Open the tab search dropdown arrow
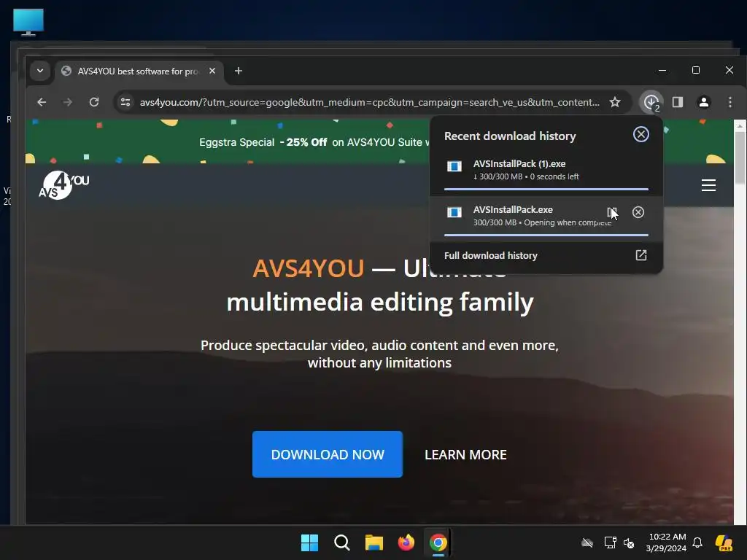 (40, 71)
